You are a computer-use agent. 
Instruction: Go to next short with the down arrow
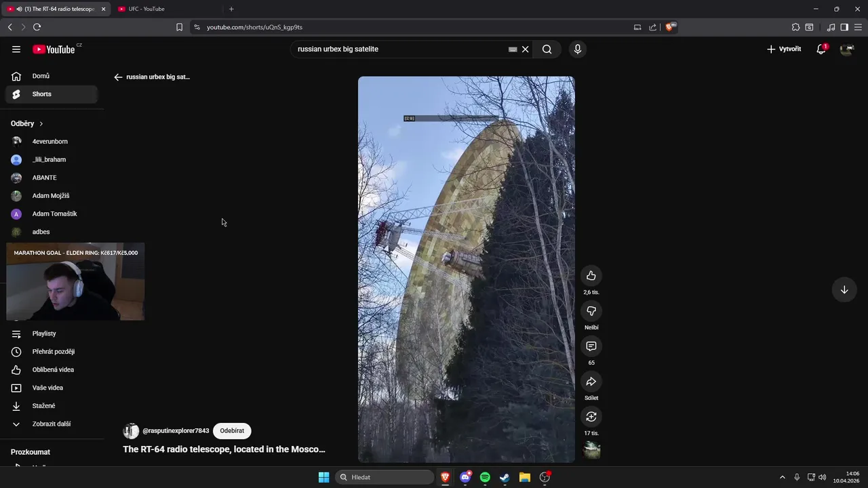(x=844, y=289)
